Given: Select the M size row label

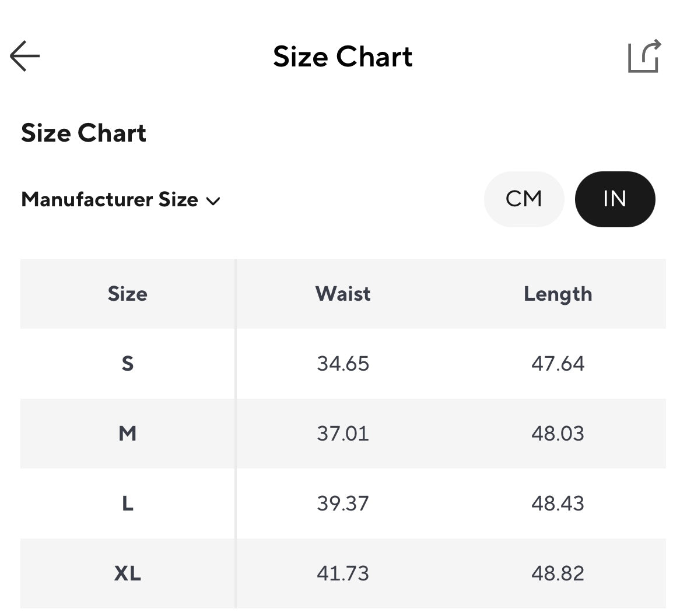Looking at the screenshot, I should click(127, 434).
